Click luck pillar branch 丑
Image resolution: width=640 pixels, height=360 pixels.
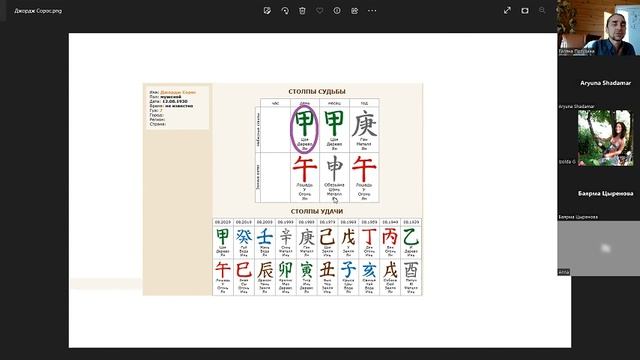pos(327,270)
